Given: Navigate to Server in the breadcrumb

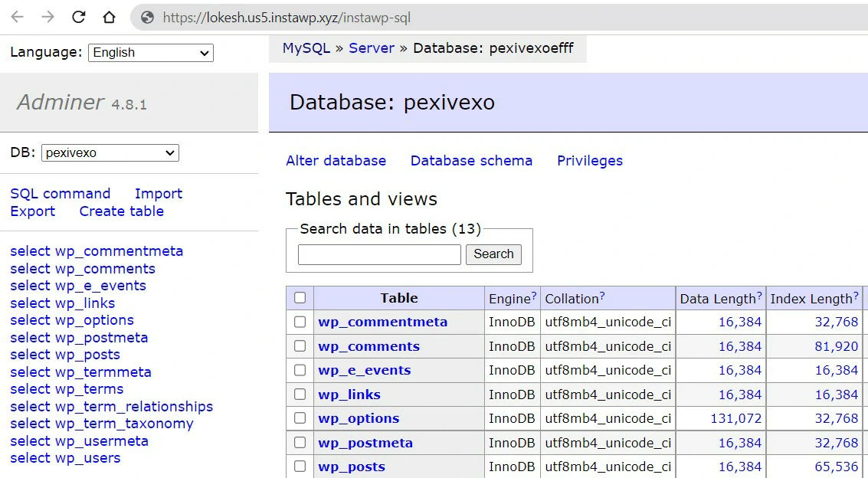Looking at the screenshot, I should pyautogui.click(x=372, y=48).
